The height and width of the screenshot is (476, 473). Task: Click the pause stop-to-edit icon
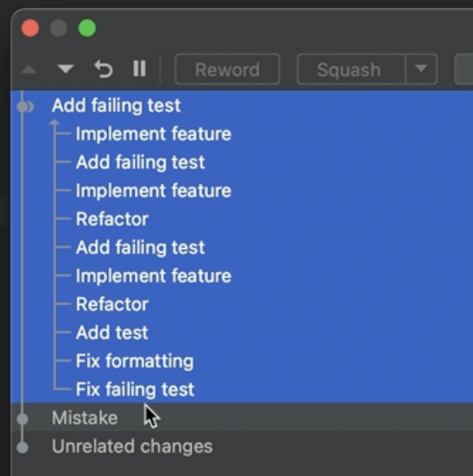[140, 69]
